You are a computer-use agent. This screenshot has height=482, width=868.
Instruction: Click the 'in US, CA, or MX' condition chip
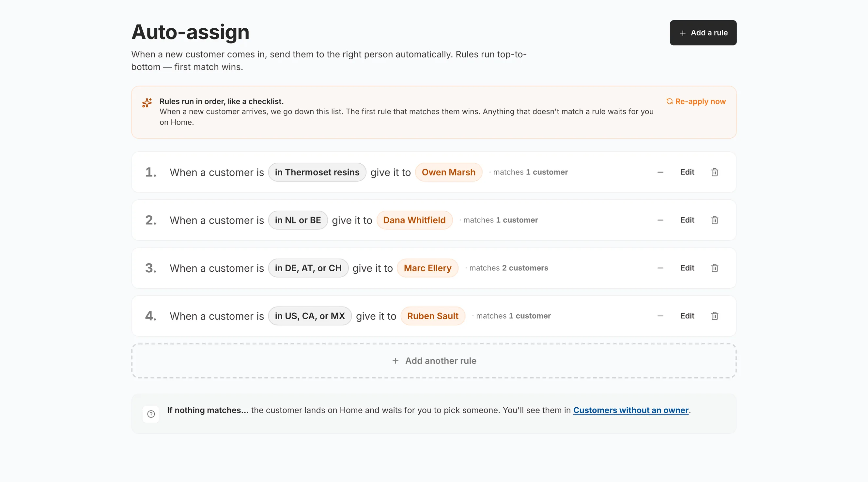pos(310,316)
